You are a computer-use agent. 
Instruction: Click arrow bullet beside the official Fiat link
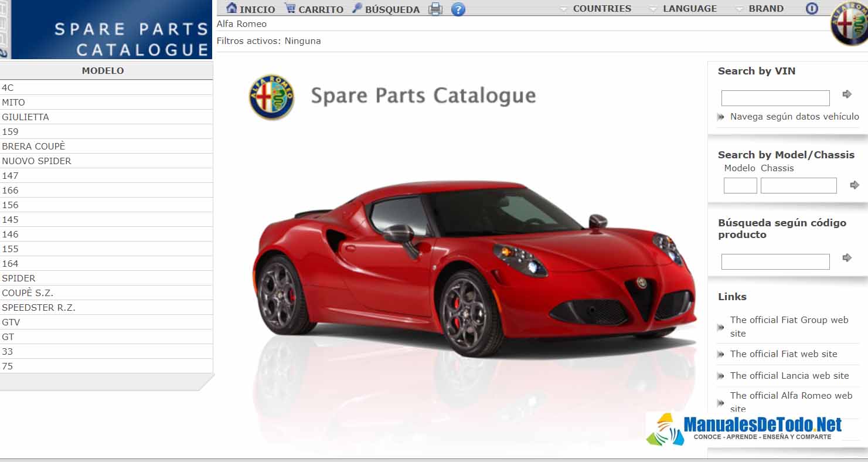pyautogui.click(x=721, y=355)
